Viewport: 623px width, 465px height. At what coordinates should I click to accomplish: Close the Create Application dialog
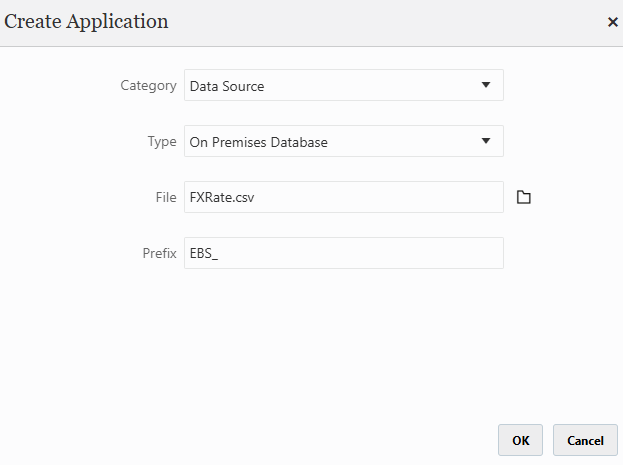[613, 22]
